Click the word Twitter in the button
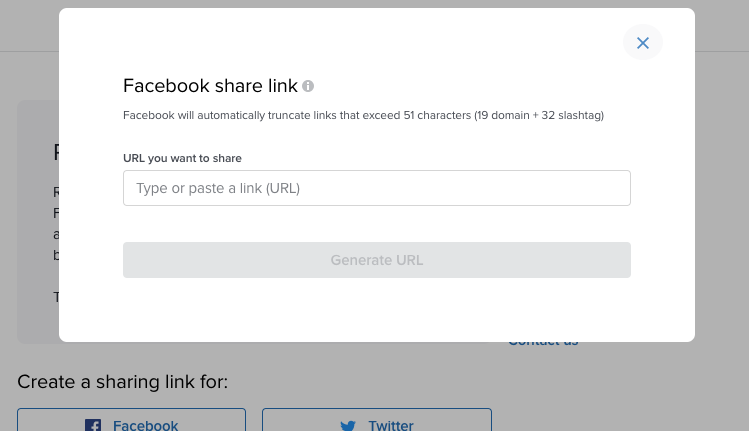The width and height of the screenshot is (749, 431). tap(390, 425)
